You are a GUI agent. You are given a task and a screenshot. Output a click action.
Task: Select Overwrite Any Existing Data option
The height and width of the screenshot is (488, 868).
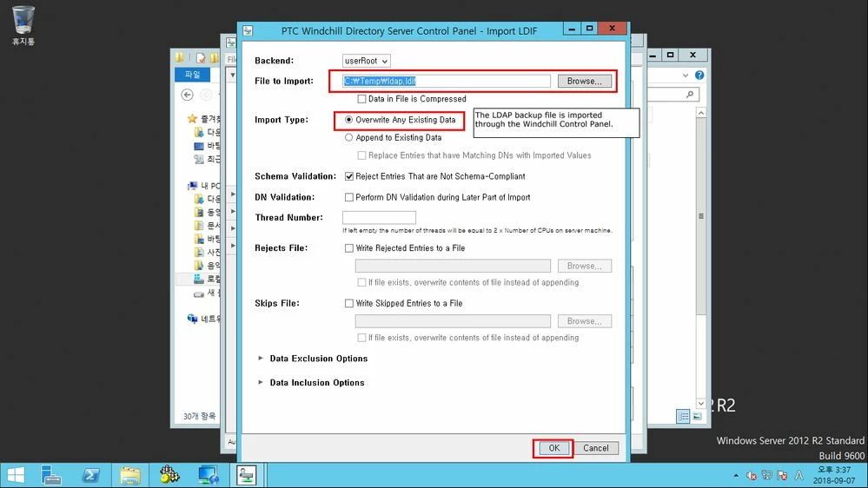[348, 120]
